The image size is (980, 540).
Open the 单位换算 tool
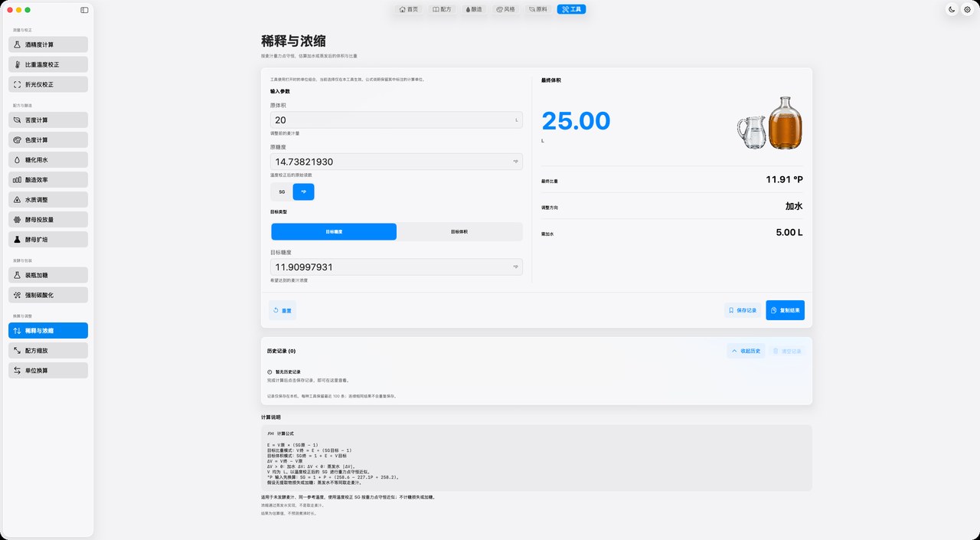48,370
